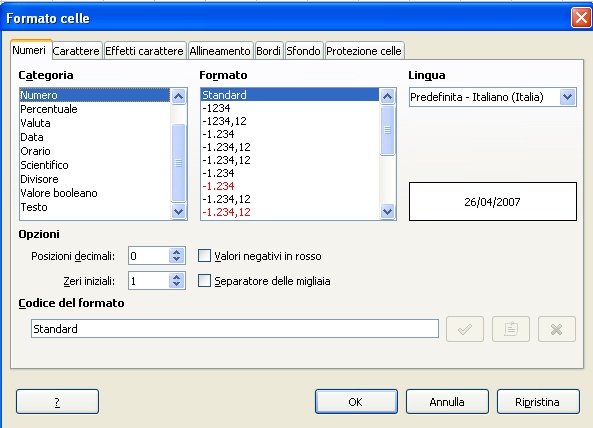The image size is (593, 428).
Task: Enable Valori negativi in rosso checkbox
Action: 205,256
